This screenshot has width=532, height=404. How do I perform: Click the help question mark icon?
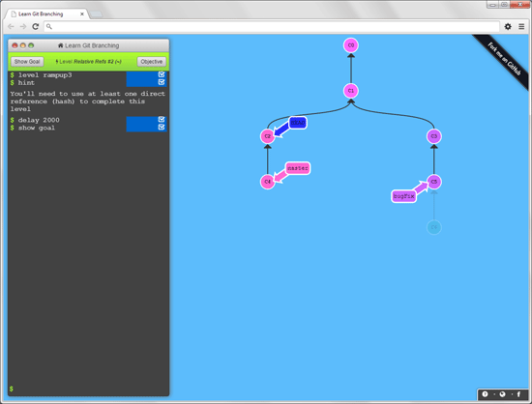(485, 393)
